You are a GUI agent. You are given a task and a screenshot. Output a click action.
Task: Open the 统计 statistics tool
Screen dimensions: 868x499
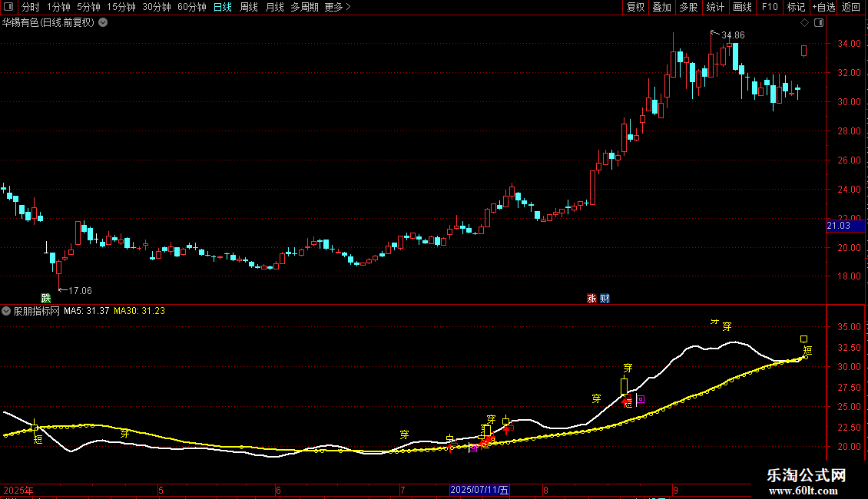tap(714, 7)
